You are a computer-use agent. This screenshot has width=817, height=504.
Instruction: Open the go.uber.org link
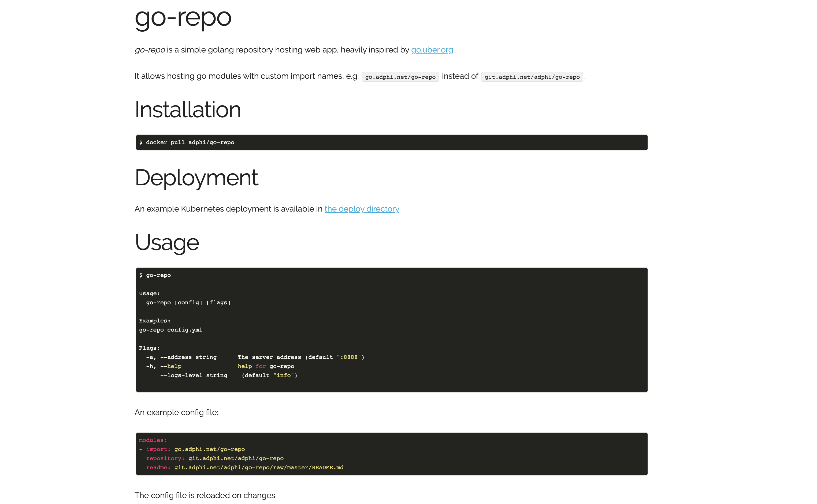pos(432,50)
